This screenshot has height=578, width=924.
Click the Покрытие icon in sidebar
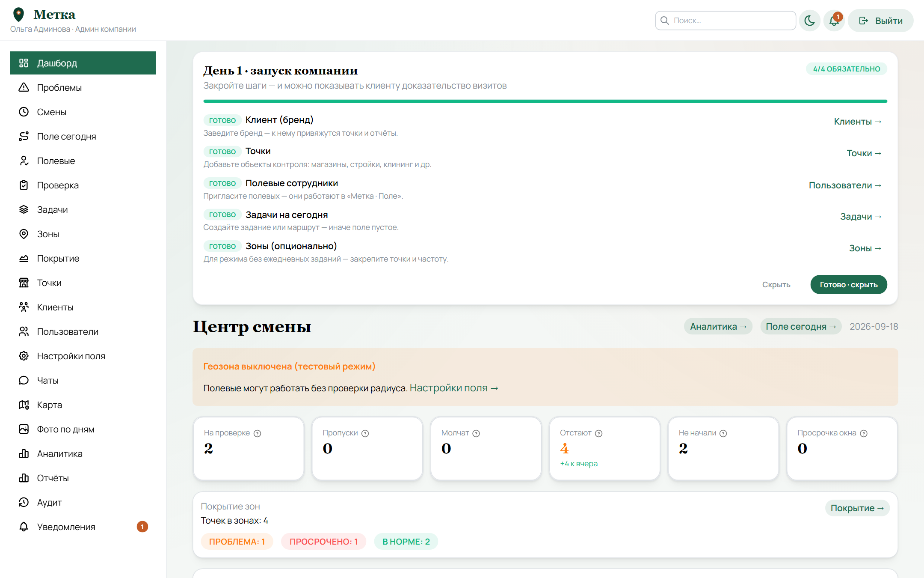[24, 258]
